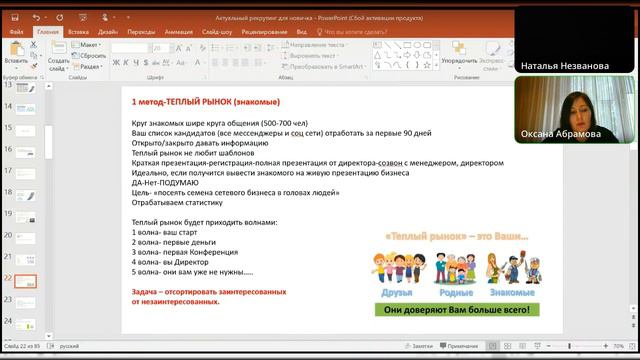640x360 pixels.
Task: Click the Создать слайд icon
Action: point(58,48)
